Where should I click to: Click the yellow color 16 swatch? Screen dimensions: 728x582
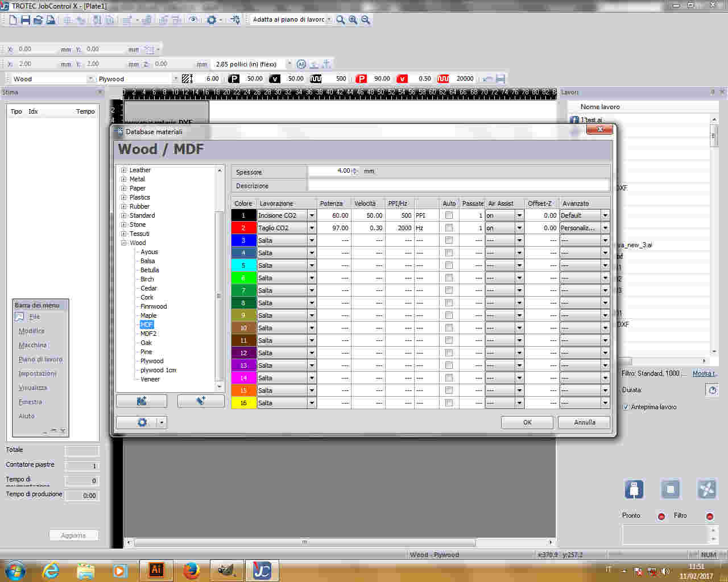click(243, 403)
